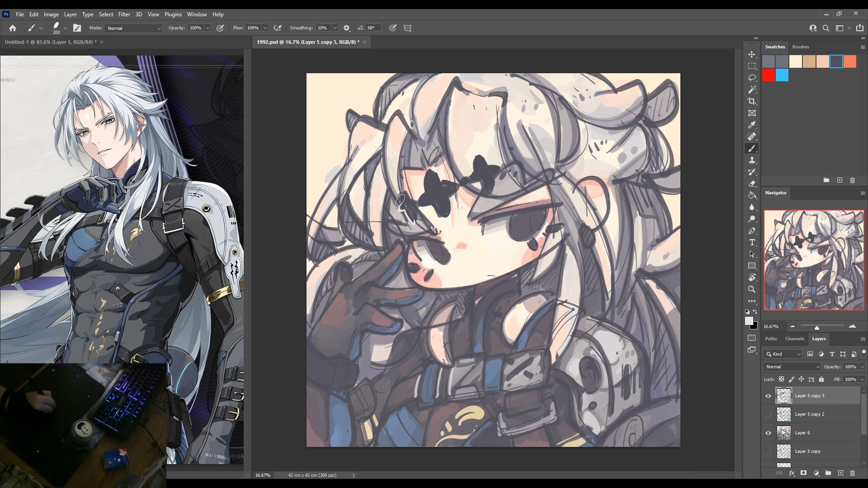Viewport: 868px width, 488px height.
Task: Select the Paint Bucket tool
Action: pyautogui.click(x=752, y=195)
